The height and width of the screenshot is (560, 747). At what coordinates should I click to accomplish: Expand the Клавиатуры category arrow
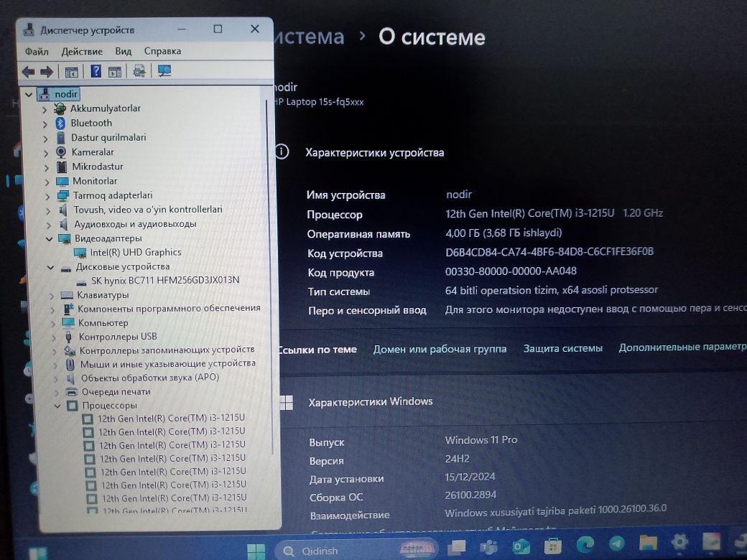point(52,296)
